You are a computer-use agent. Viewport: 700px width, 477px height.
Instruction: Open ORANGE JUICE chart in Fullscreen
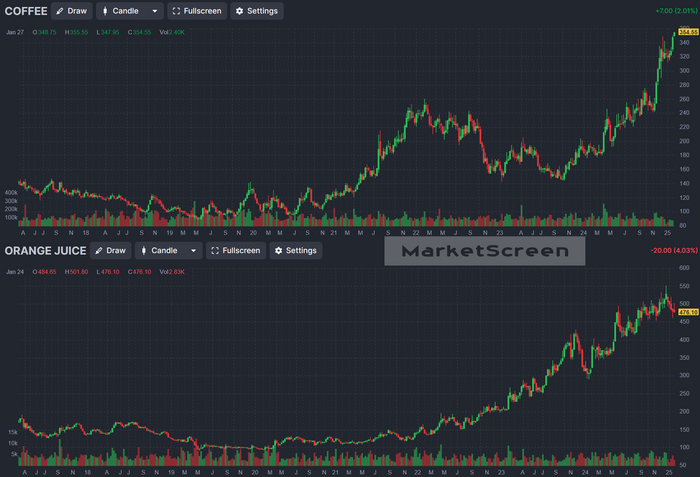pos(236,251)
